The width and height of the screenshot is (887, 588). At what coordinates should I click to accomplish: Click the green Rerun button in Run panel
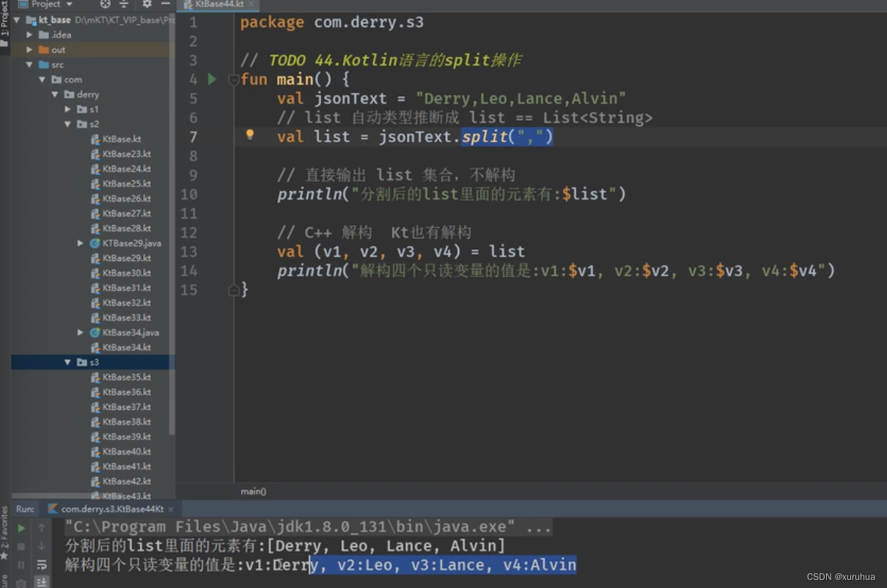point(21,528)
